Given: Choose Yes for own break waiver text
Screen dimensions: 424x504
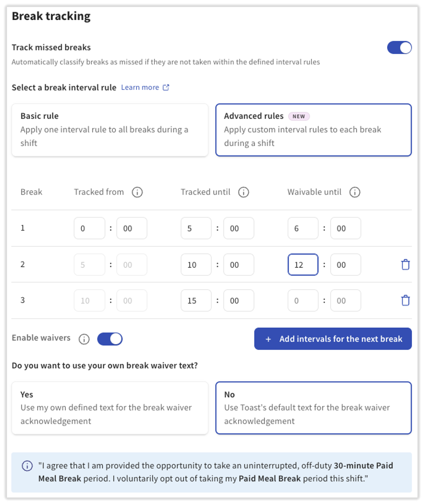Looking at the screenshot, I should pos(110,408).
